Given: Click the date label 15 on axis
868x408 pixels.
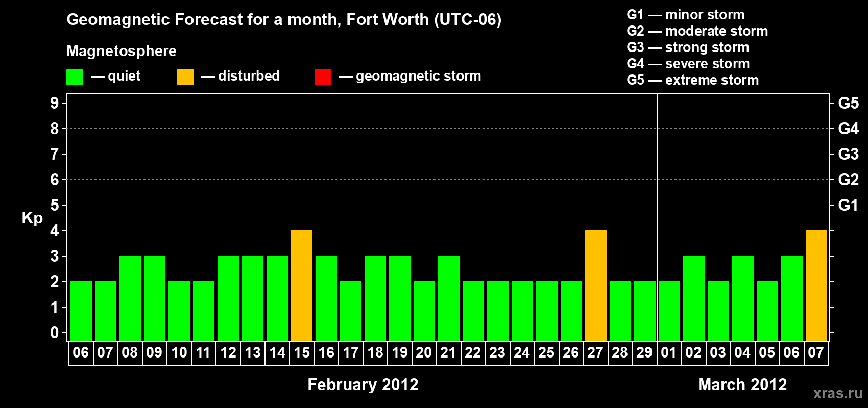Looking at the screenshot, I should click(x=302, y=353).
